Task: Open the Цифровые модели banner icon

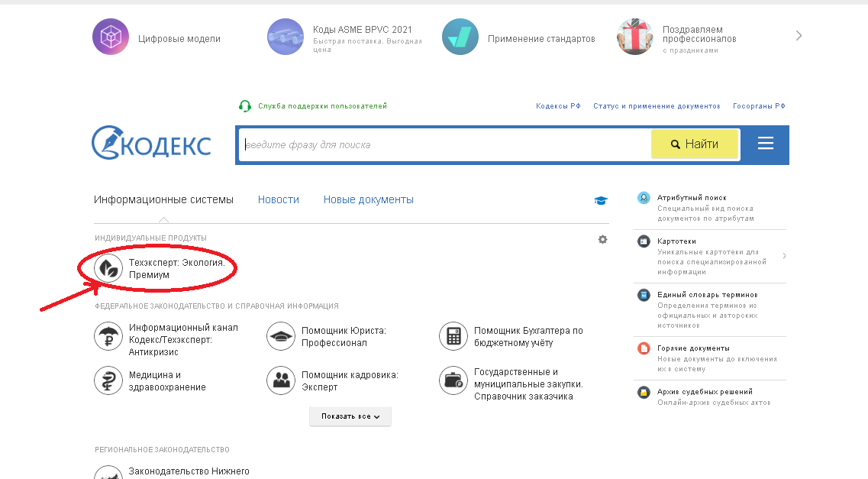Action: [x=111, y=37]
